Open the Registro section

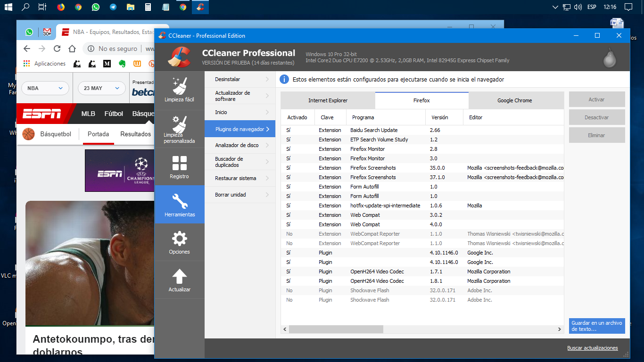pyautogui.click(x=179, y=167)
